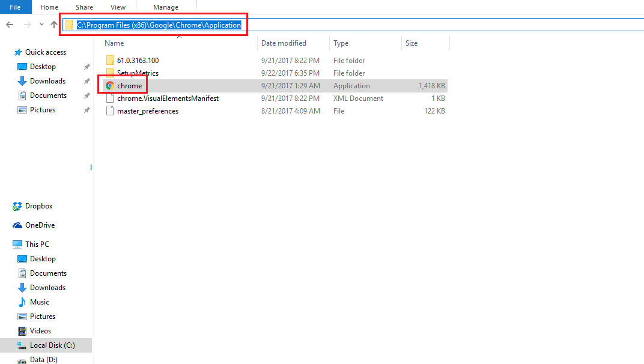This screenshot has height=364, width=644.
Task: Open Music under This PC
Action: [x=40, y=302]
